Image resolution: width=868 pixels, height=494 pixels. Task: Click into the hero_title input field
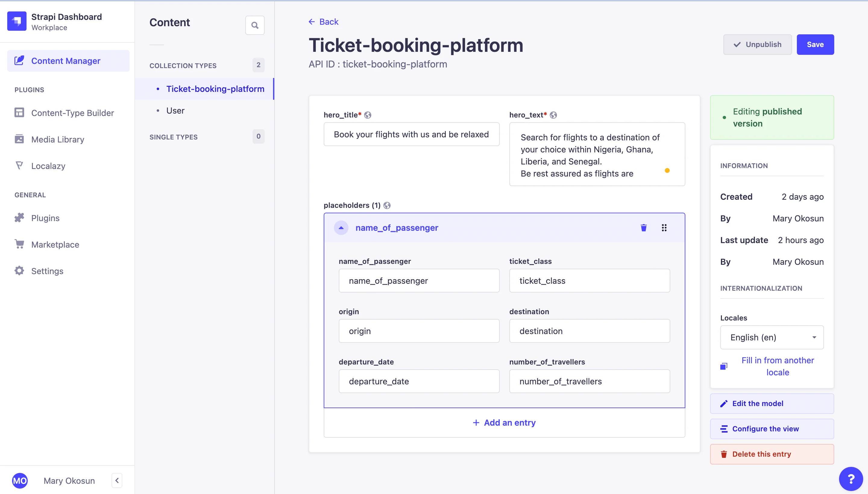coord(411,134)
